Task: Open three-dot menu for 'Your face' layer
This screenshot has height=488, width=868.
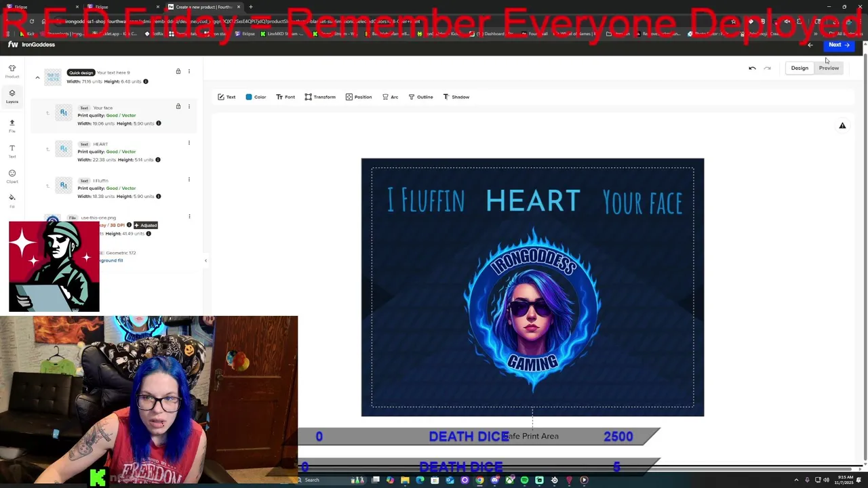Action: coord(189,106)
